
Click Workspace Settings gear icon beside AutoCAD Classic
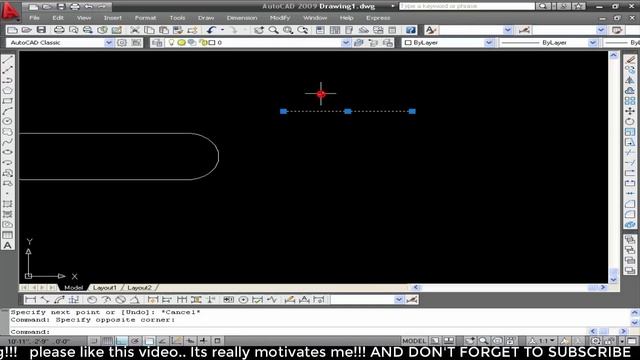pyautogui.click(x=122, y=42)
